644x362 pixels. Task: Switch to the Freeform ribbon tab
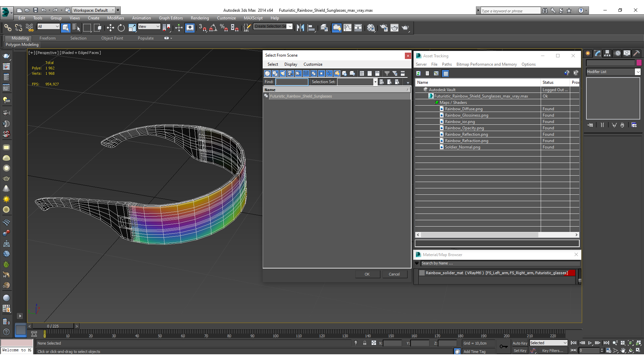pos(48,38)
